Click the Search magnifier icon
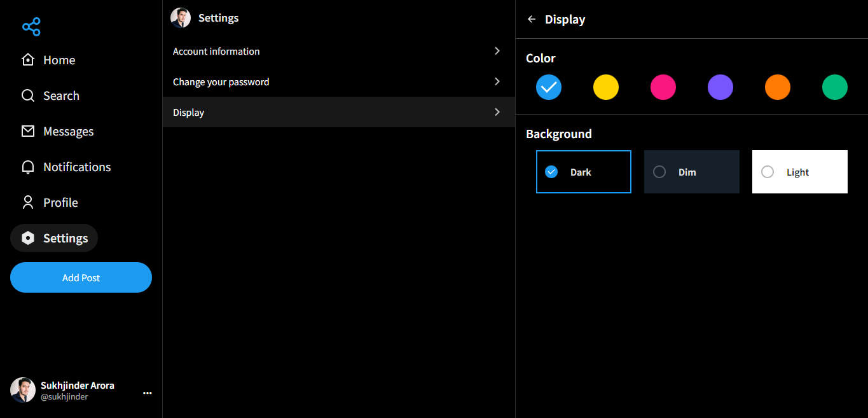 28,95
